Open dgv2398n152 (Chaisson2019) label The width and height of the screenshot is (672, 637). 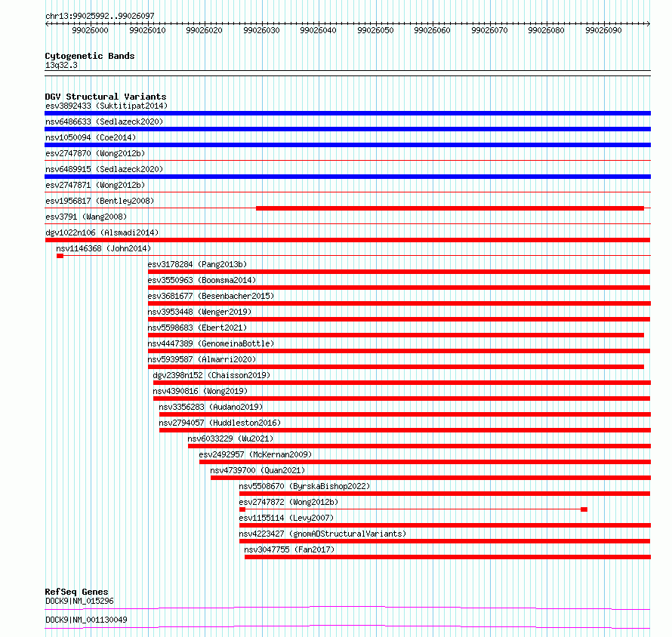coord(211,375)
